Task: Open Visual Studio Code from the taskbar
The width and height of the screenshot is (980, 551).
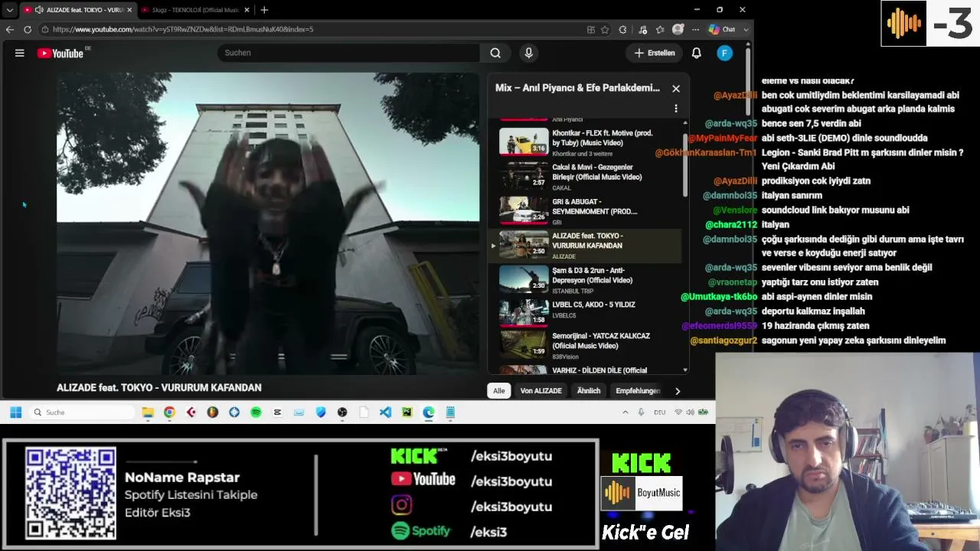Action: (x=385, y=412)
